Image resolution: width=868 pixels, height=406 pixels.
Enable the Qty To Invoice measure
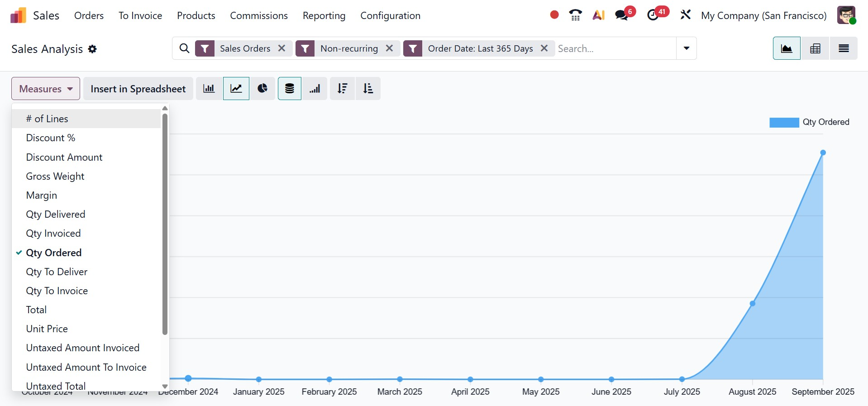[x=86, y=291]
